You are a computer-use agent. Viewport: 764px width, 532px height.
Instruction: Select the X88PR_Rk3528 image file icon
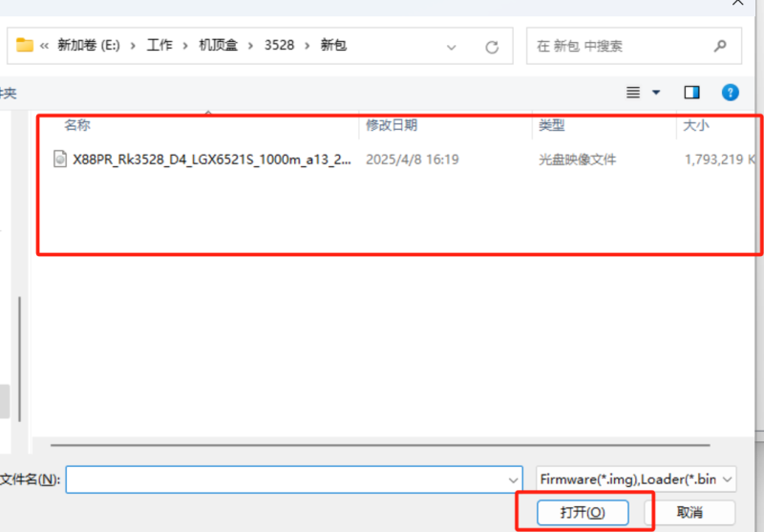pos(60,160)
